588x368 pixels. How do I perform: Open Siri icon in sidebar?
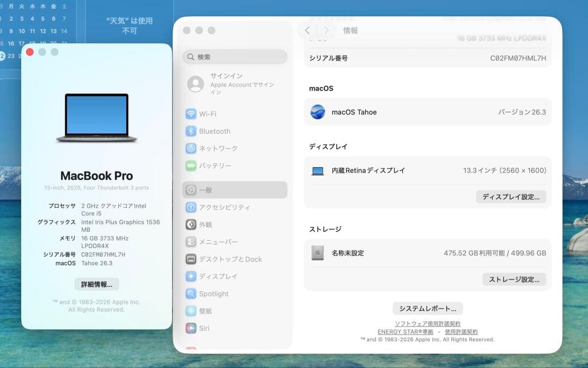[191, 328]
